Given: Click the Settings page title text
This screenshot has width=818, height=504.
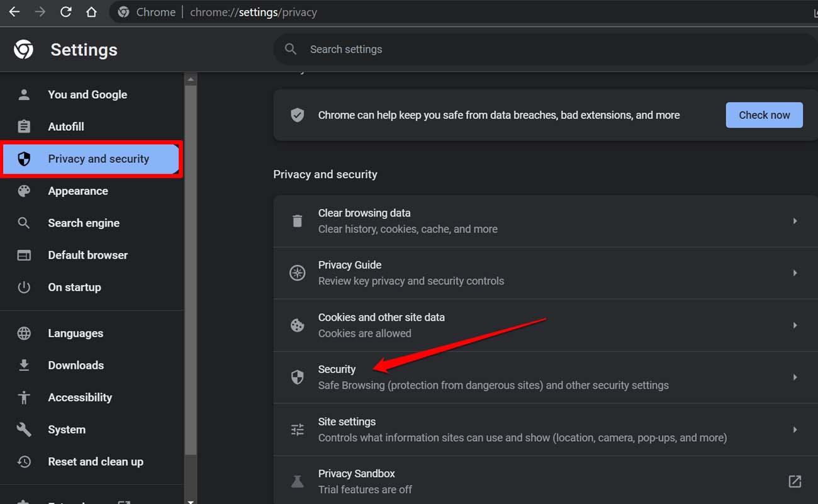Looking at the screenshot, I should coord(84,50).
